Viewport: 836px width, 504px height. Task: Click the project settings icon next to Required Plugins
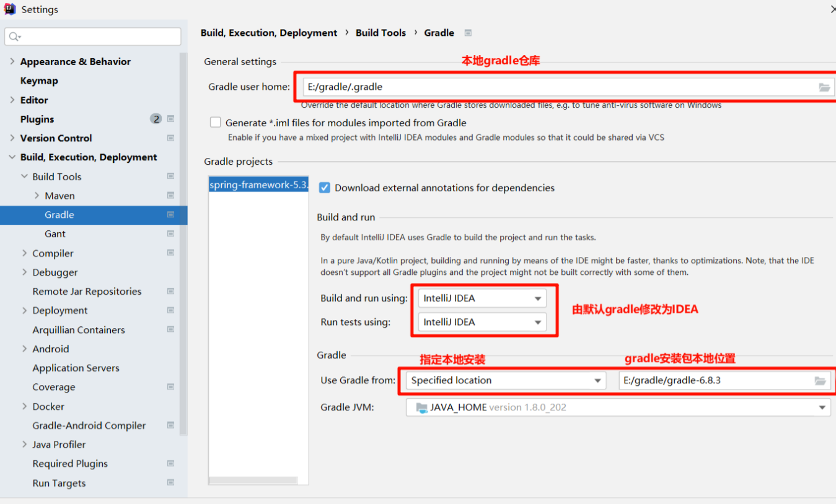171,464
